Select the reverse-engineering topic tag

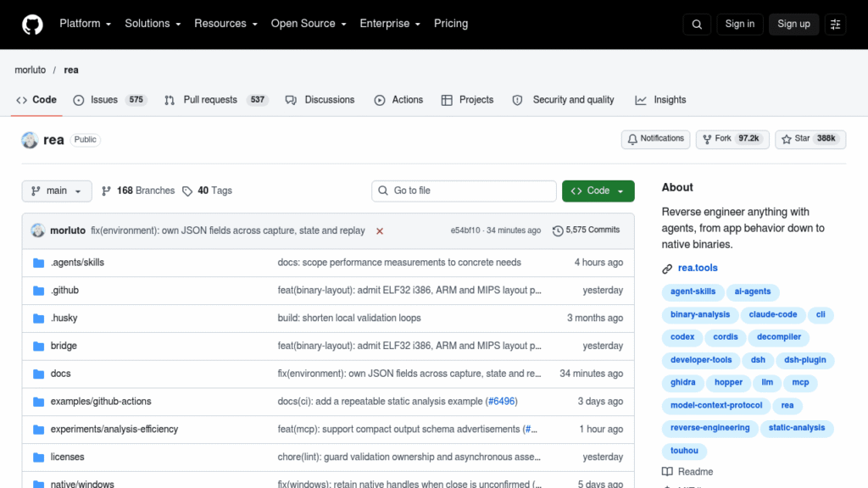[x=709, y=428]
